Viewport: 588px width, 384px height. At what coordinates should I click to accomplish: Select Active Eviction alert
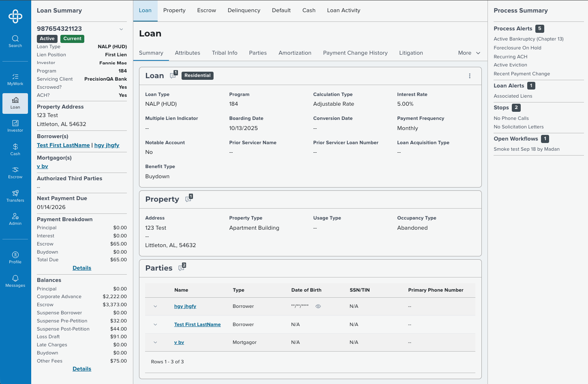click(x=511, y=65)
